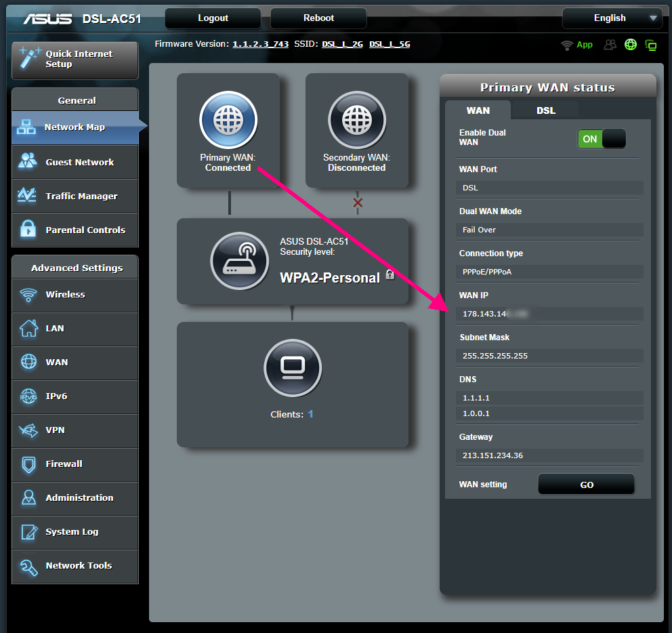This screenshot has width=672, height=633.
Task: Switch to the DSL tab
Action: 545,110
